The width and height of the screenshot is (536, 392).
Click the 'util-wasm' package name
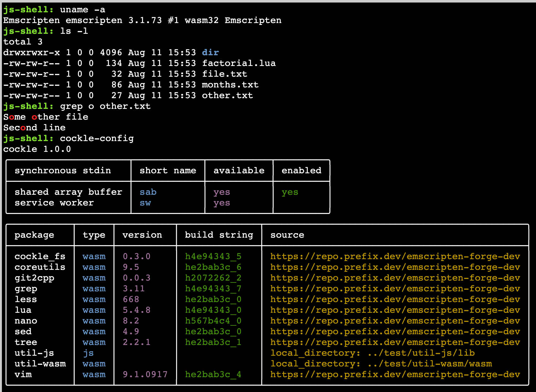click(x=40, y=364)
